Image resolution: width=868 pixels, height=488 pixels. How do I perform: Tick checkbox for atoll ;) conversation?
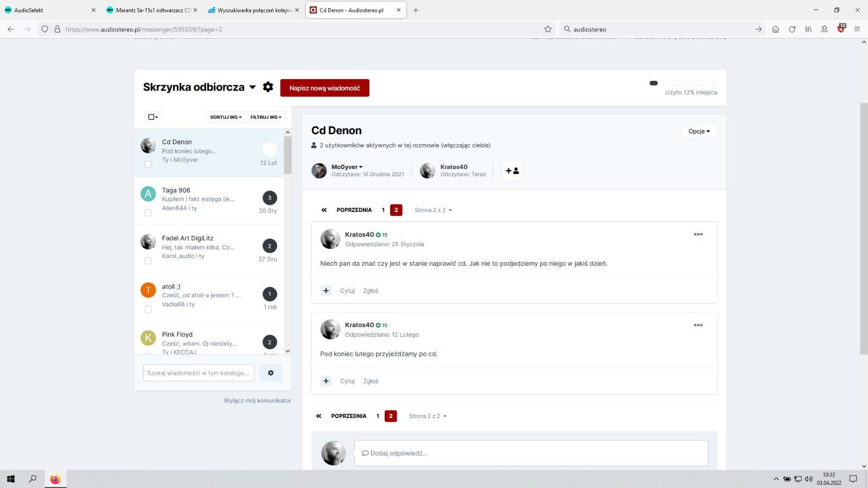coord(148,309)
